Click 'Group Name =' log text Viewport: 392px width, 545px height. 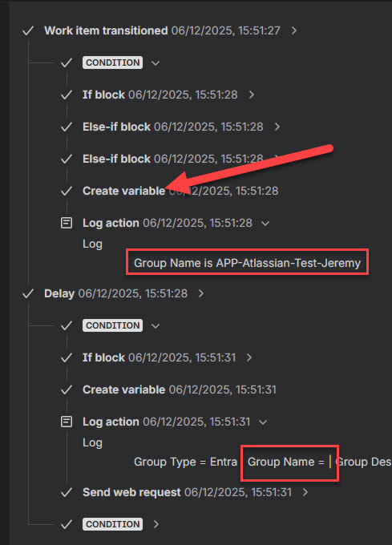tap(286, 462)
